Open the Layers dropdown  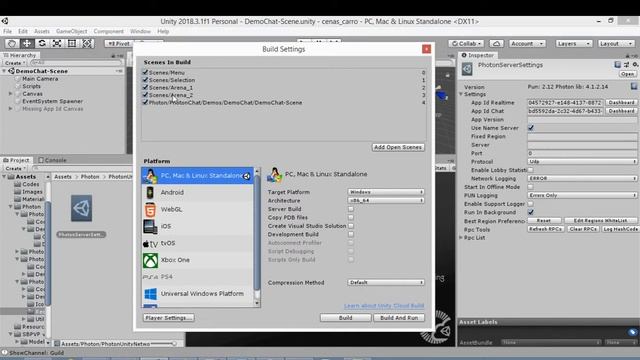pyautogui.click(x=573, y=43)
